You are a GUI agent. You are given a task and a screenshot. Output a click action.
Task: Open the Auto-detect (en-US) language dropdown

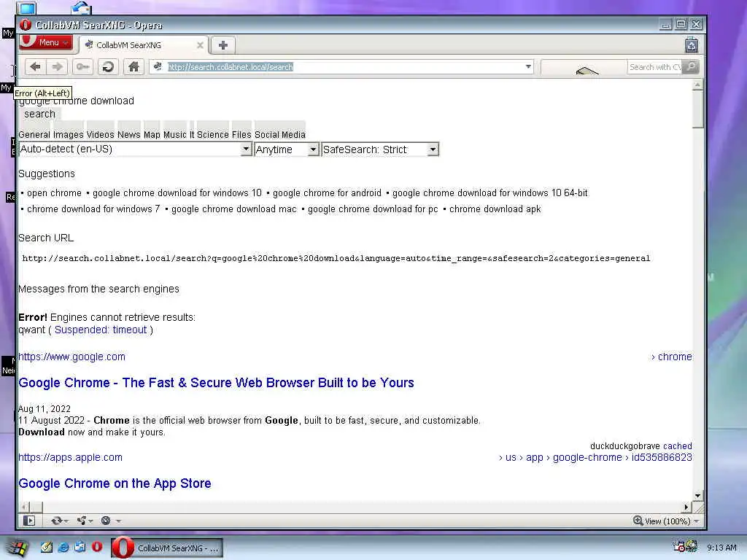coord(135,149)
